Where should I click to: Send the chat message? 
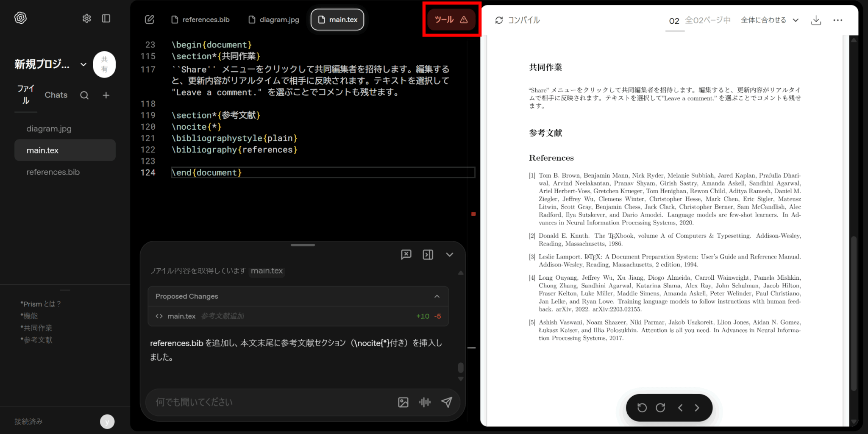(446, 402)
